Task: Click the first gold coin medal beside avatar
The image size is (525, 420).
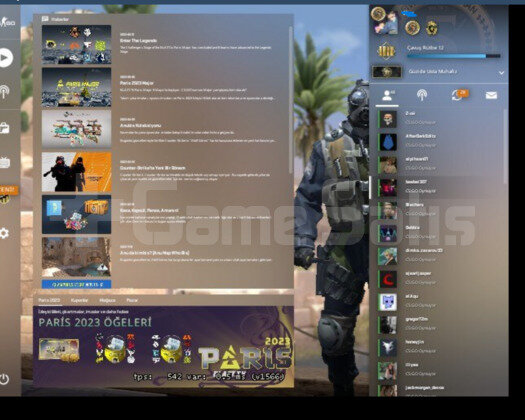Action: (x=412, y=28)
